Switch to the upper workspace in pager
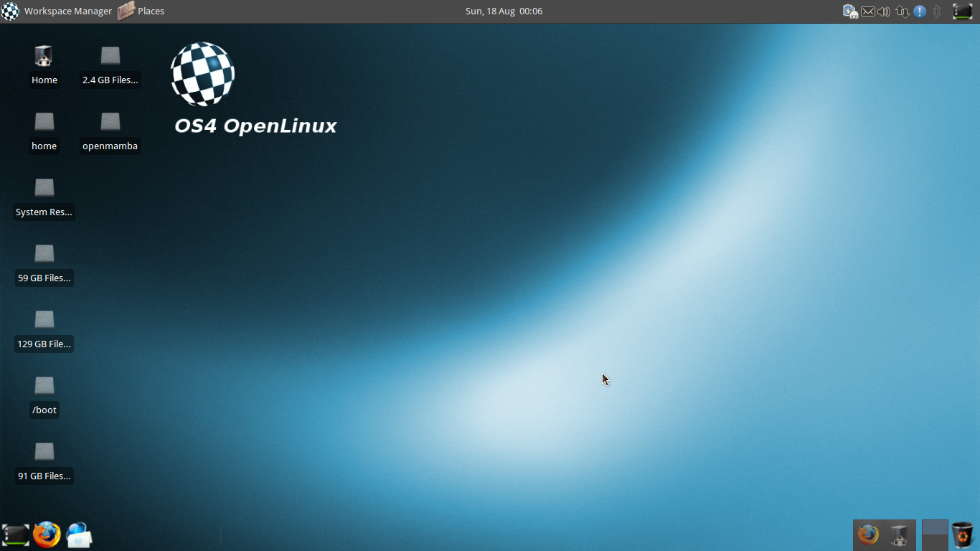 click(x=935, y=527)
